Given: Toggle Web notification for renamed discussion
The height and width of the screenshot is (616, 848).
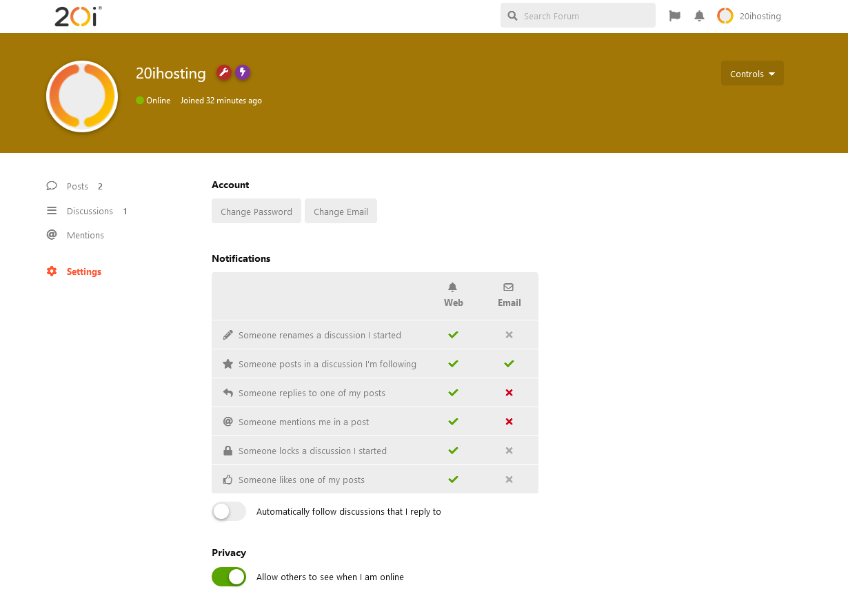Looking at the screenshot, I should click(453, 335).
